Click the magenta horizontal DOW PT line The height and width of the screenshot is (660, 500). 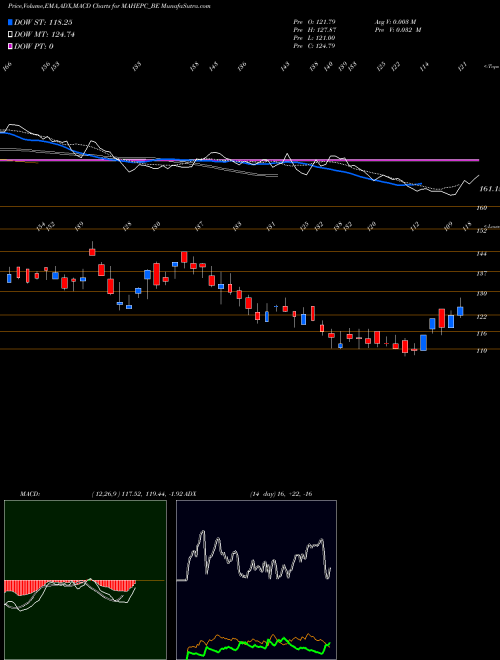click(x=239, y=160)
